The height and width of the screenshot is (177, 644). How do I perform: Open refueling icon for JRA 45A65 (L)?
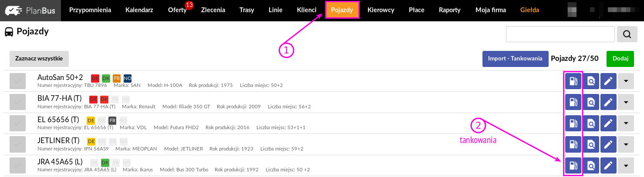[573, 165]
